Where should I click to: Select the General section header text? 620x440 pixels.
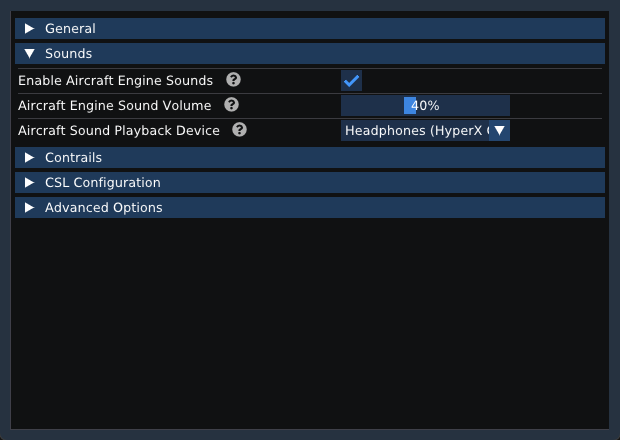[70, 28]
